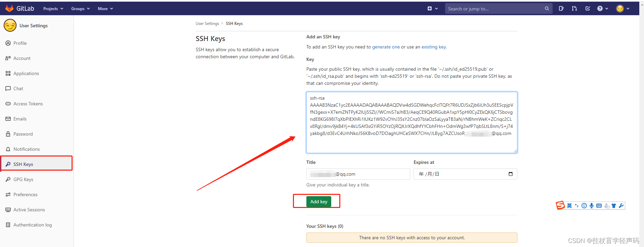Open the Issues icon in the top bar
The image size is (644, 247).
pyautogui.click(x=561, y=9)
